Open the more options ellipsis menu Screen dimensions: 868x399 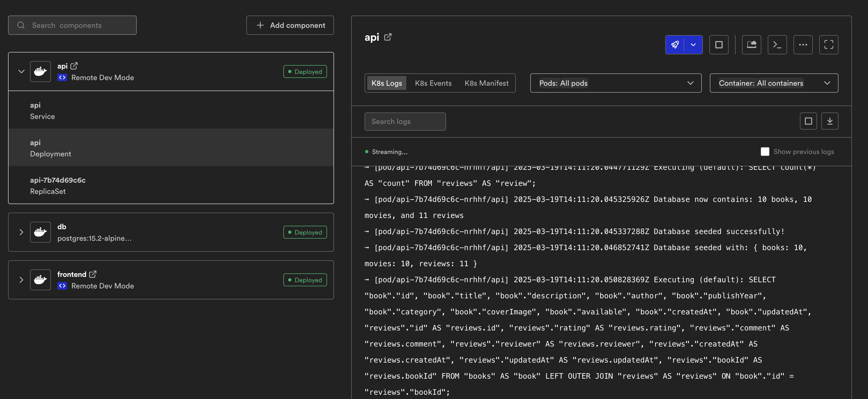pos(803,44)
